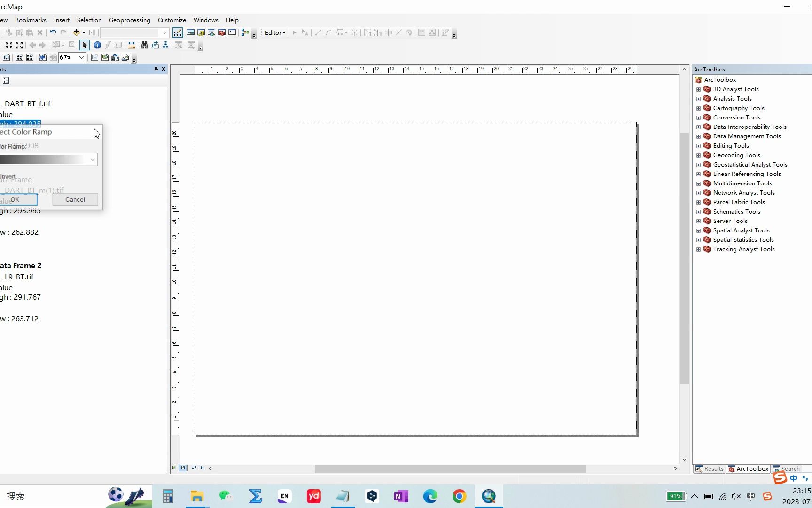Activate the Identify tool
Viewport: 812px width, 508px height.
point(97,45)
